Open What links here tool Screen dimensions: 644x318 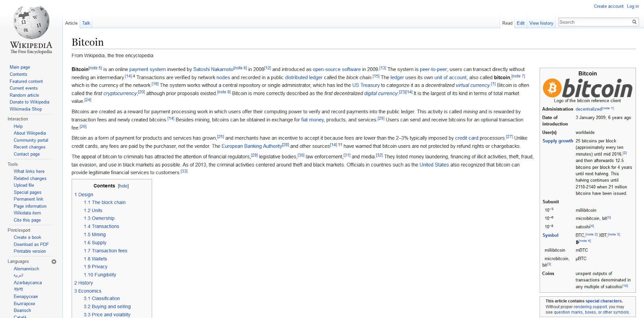(x=29, y=172)
